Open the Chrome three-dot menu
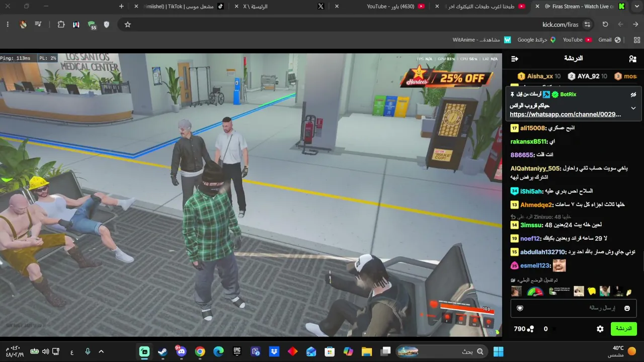Screen dimensions: 644x362 pos(8,24)
